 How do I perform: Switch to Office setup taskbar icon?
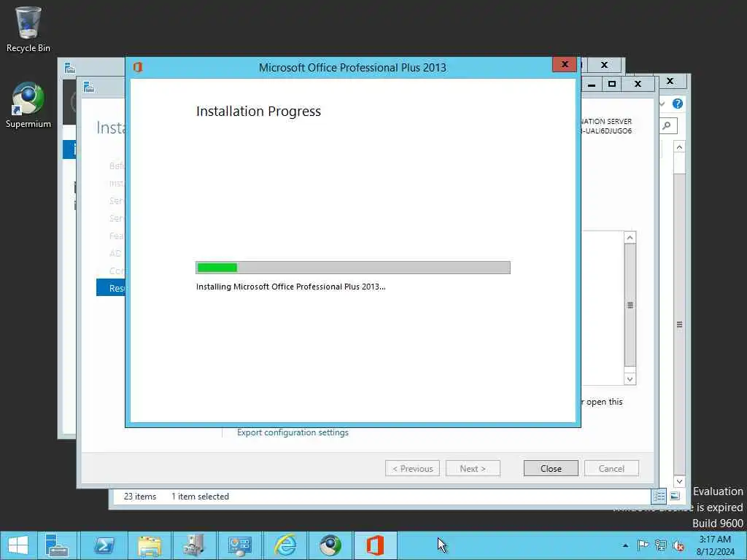click(376, 545)
